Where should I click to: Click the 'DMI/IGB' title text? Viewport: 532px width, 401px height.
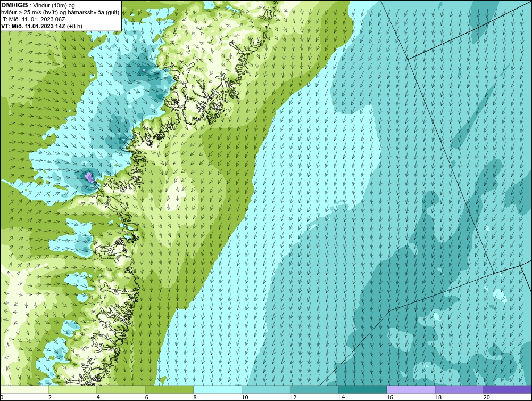14,5
